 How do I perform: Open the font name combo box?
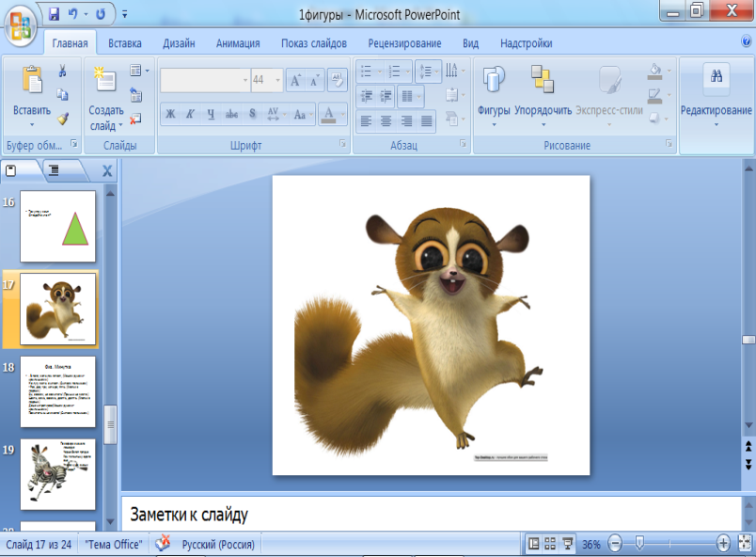(x=204, y=80)
